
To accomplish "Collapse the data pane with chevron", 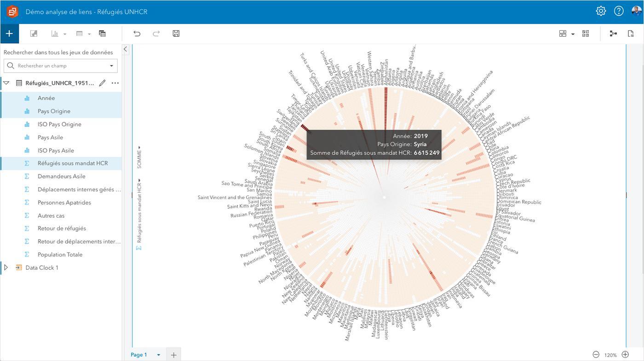I will coord(126,49).
